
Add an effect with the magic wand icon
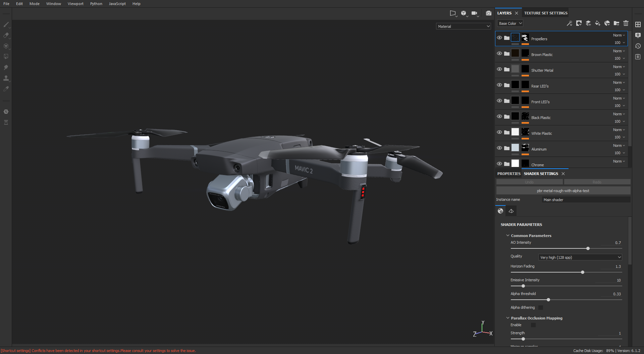pyautogui.click(x=570, y=23)
